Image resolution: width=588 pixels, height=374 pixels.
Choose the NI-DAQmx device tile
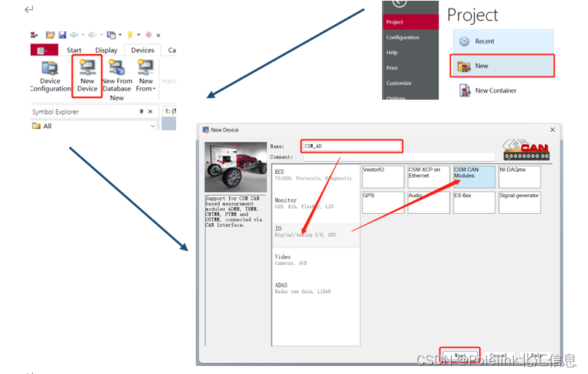tap(520, 177)
